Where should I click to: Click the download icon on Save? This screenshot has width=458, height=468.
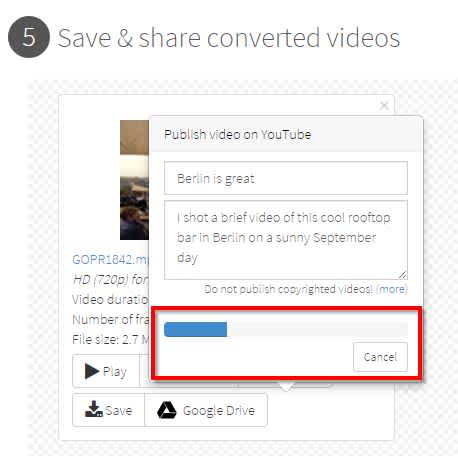(94, 409)
